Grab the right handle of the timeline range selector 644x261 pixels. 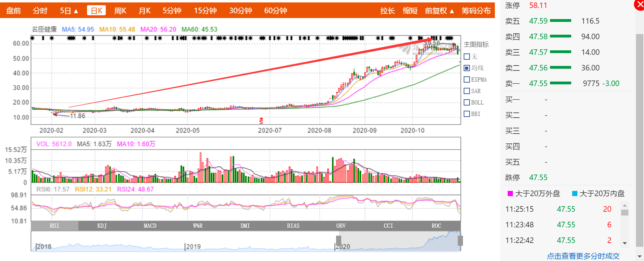(460, 241)
